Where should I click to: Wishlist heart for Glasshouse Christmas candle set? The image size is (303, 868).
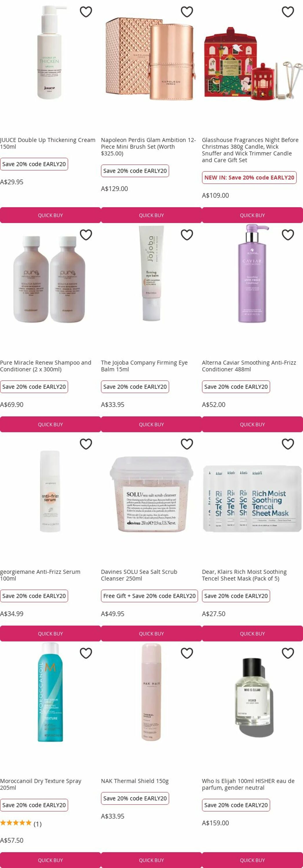pyautogui.click(x=287, y=12)
